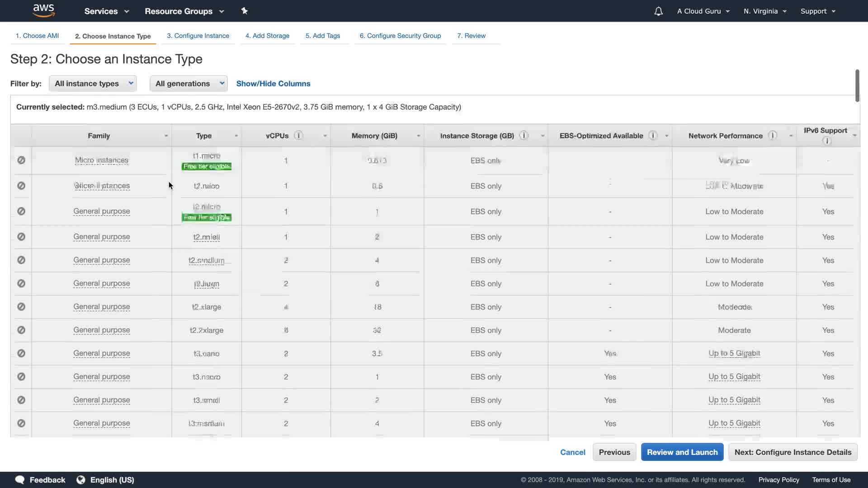Screen dimensions: 868x488
Task: Click the pin shortcut icon in top bar
Action: pos(245,11)
